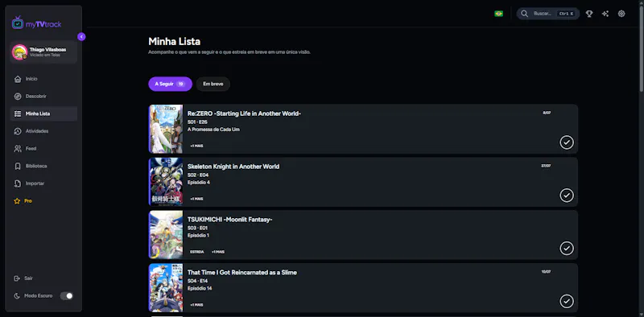Screen dimensions: 644x317
Task: Click the myTVtrack logo
Action: [x=36, y=23]
